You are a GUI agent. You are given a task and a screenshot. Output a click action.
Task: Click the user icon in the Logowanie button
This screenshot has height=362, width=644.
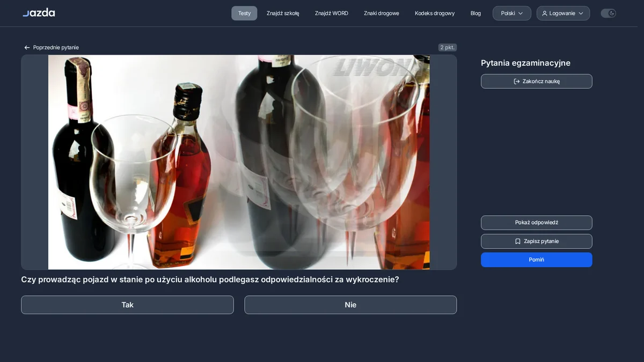(x=545, y=13)
